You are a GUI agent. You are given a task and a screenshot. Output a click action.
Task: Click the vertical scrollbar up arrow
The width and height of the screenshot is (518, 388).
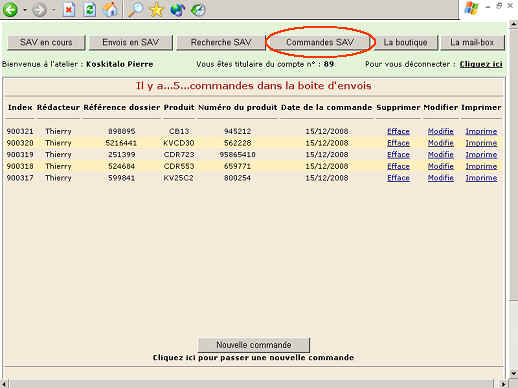click(514, 25)
